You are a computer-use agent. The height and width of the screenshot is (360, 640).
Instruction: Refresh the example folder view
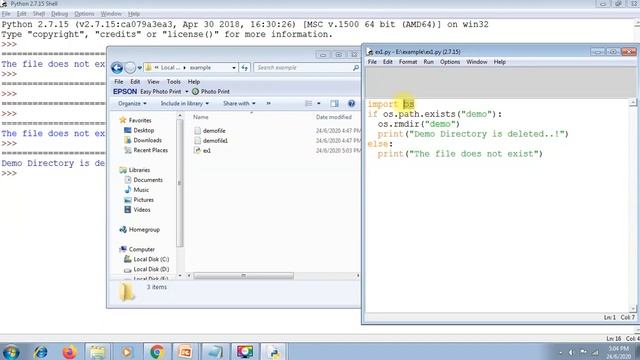[244, 68]
